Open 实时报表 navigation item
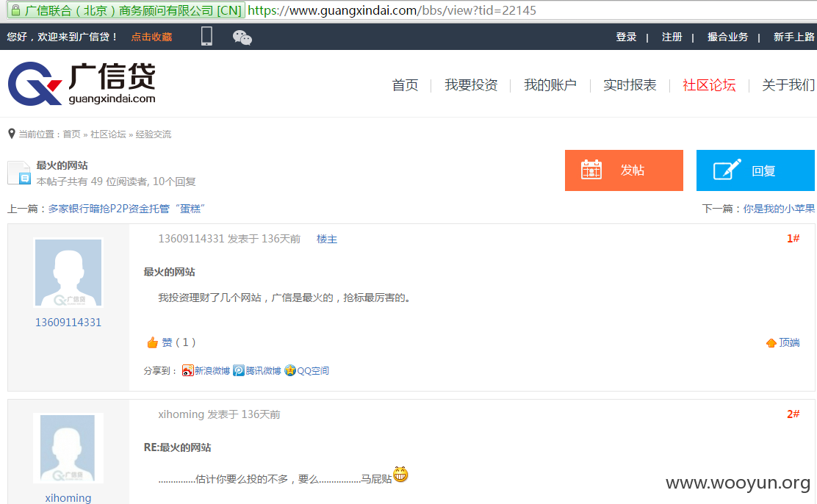Viewport: 817px width, 504px height. (x=630, y=85)
